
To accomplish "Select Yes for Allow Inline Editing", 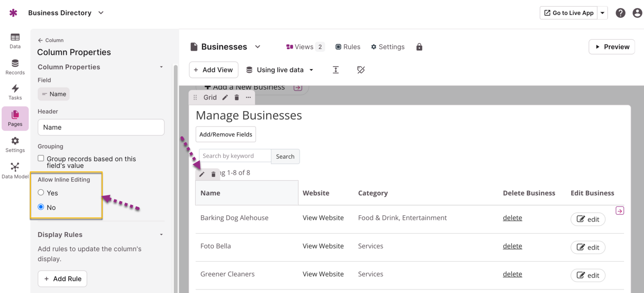I will (x=41, y=193).
